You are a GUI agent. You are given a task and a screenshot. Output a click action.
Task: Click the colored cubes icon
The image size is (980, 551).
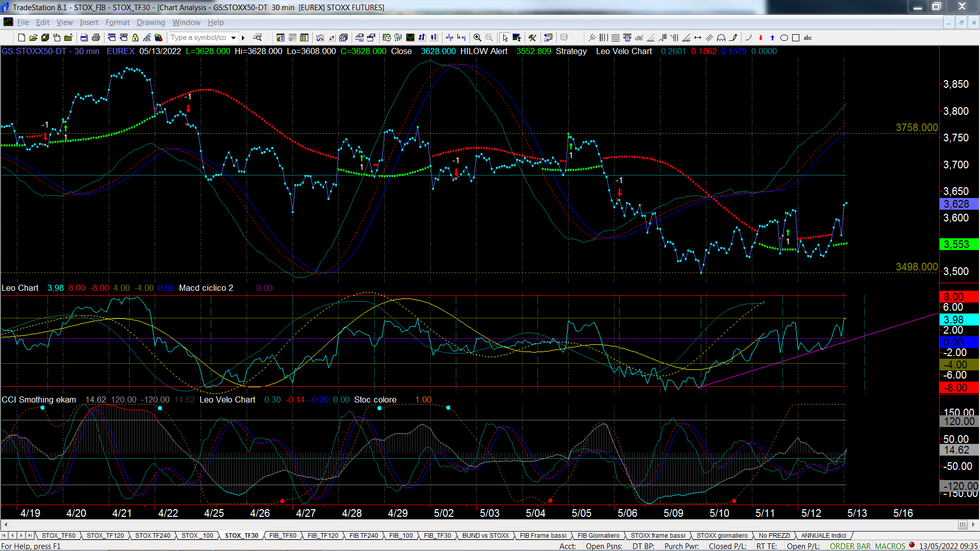pos(158,38)
